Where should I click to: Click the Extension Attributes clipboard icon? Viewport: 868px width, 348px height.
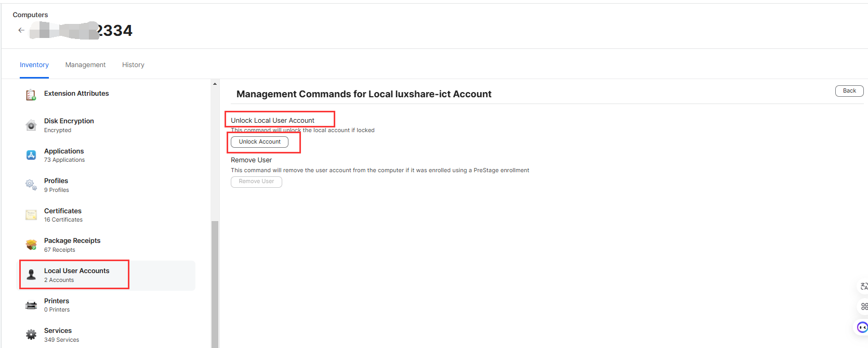(31, 95)
